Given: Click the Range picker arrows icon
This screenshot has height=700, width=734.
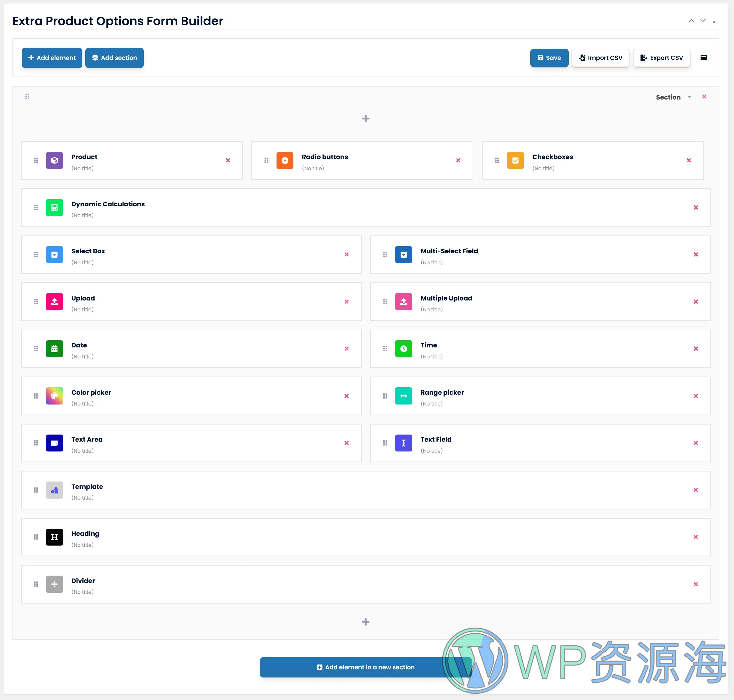Looking at the screenshot, I should tap(403, 396).
